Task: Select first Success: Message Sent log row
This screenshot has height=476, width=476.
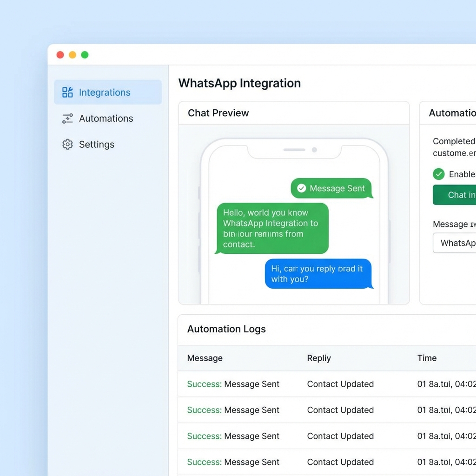Action: tap(233, 384)
